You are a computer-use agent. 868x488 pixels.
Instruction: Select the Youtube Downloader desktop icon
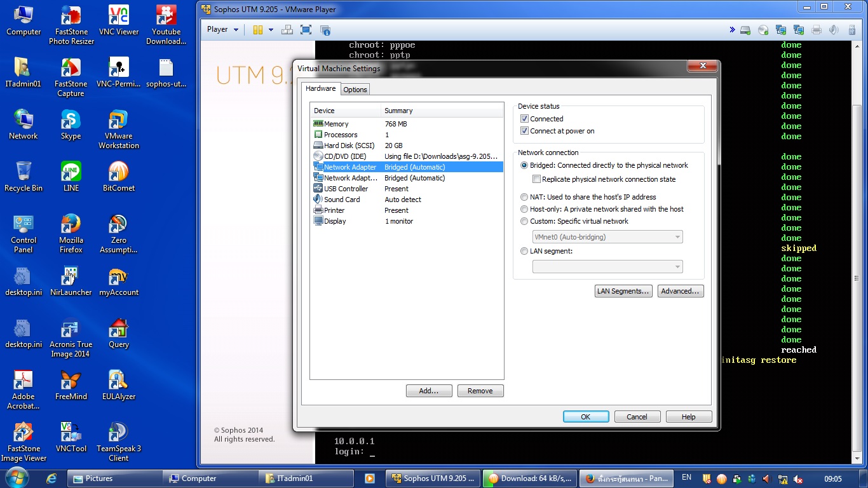click(x=166, y=25)
